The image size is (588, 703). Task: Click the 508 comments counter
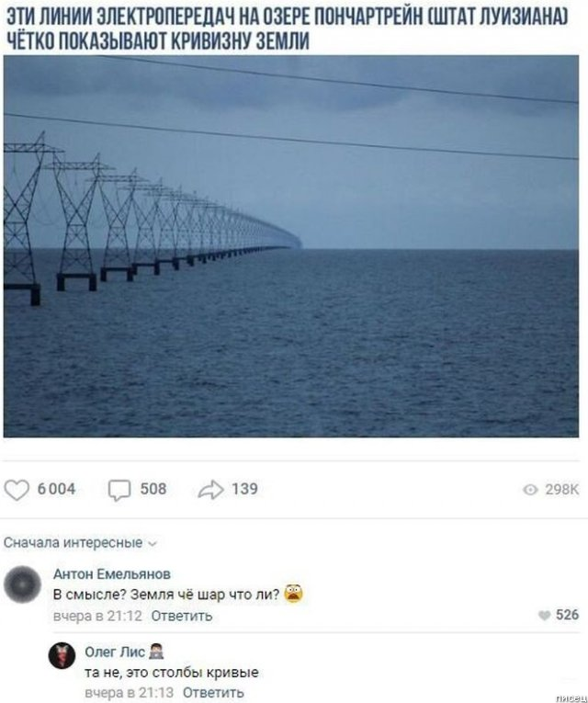click(153, 489)
